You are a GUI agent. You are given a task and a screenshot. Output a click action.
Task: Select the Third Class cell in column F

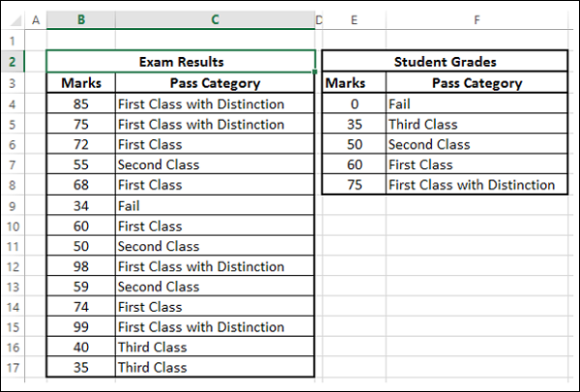(x=477, y=124)
